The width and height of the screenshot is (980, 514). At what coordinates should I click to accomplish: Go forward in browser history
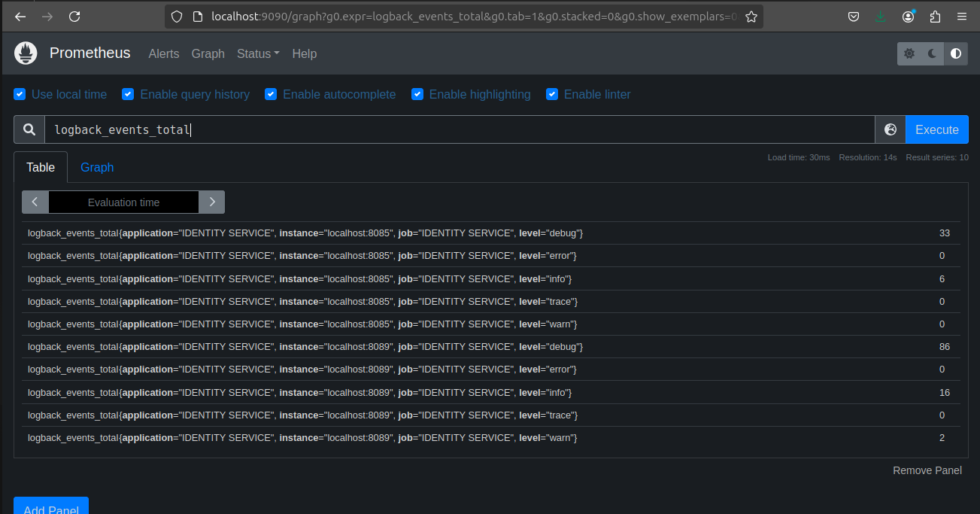click(x=47, y=17)
